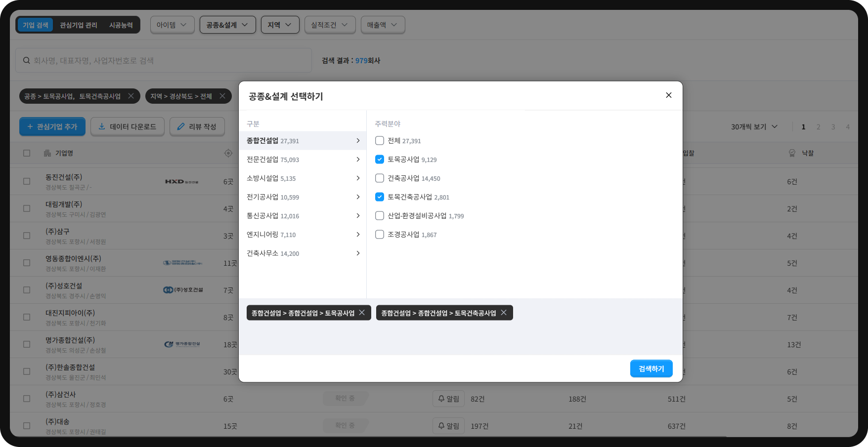Image resolution: width=868 pixels, height=447 pixels.
Task: Click the 리뷰 작성 button
Action: 197,126
